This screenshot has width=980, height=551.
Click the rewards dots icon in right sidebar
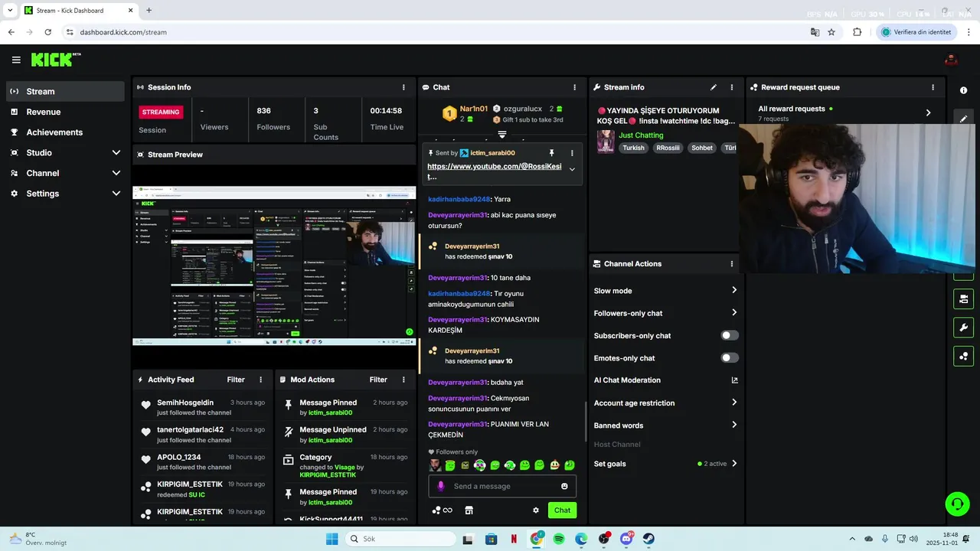963,356
